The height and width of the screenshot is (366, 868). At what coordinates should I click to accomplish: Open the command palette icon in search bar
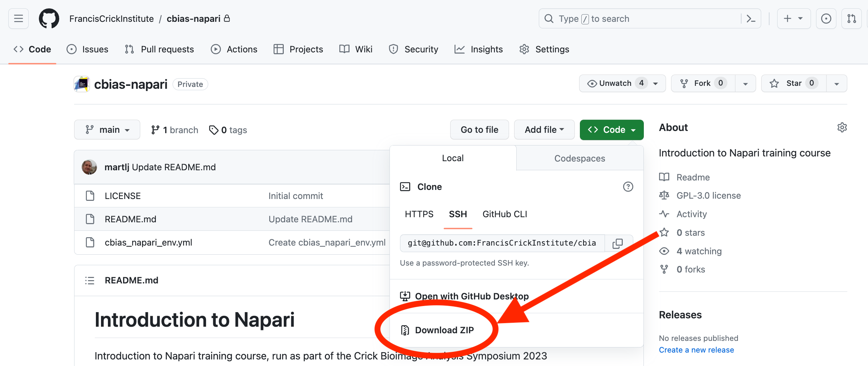click(751, 19)
